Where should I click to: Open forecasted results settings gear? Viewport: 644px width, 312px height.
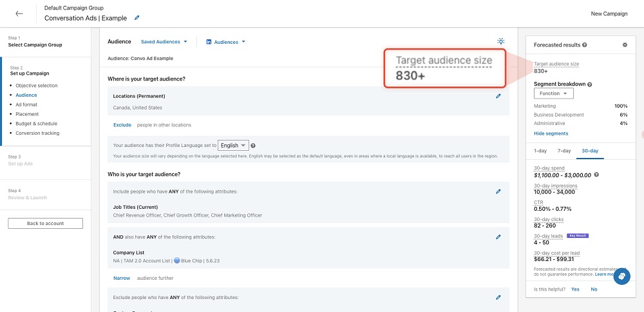coord(625,45)
